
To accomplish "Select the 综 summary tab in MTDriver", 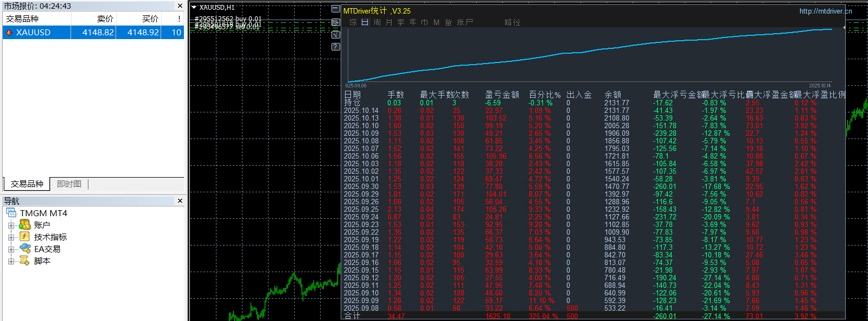I will coord(353,22).
